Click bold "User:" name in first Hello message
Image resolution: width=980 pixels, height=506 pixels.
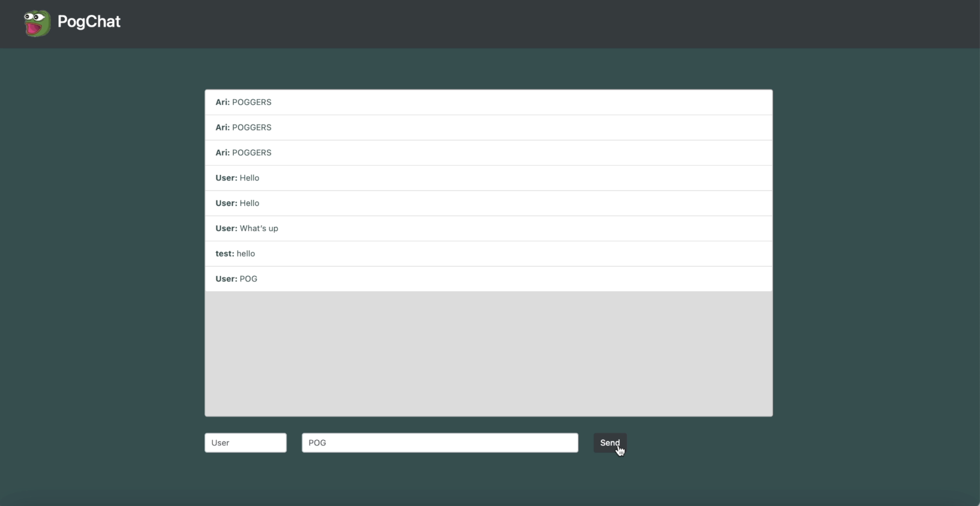(226, 178)
